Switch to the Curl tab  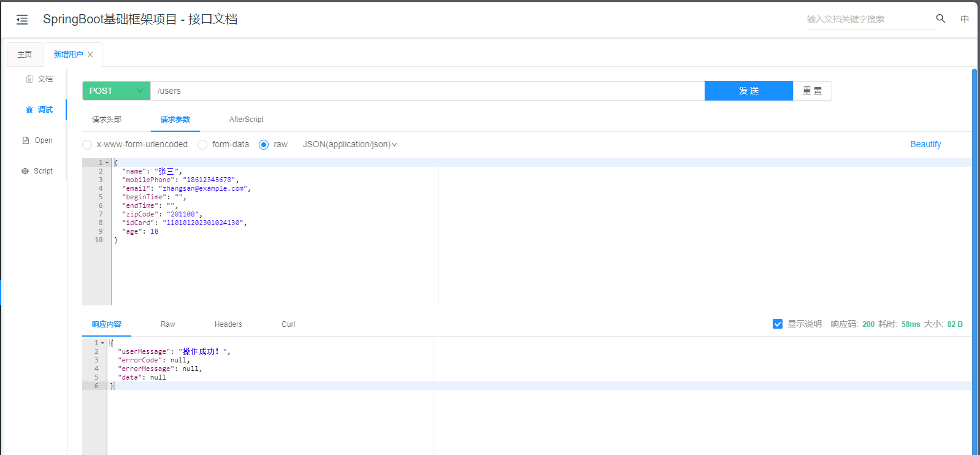coord(288,324)
